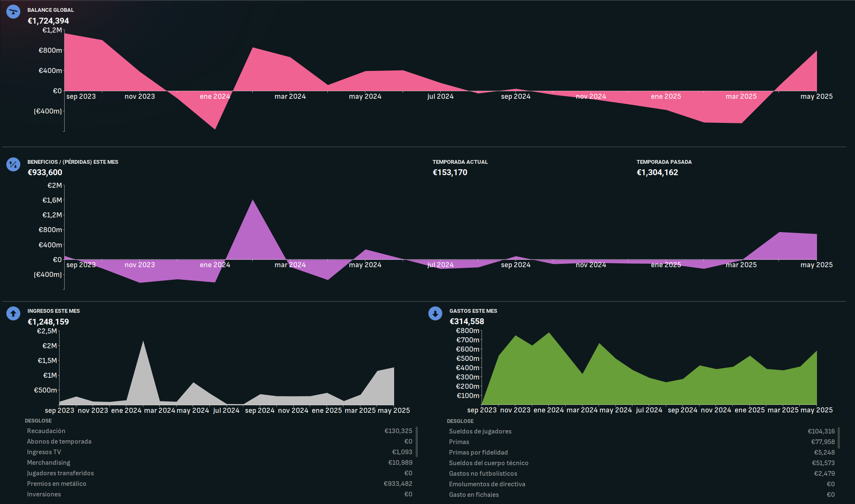This screenshot has height=504, width=855.
Task: Click the €2,479 non-football costs amount
Action: coord(825,474)
